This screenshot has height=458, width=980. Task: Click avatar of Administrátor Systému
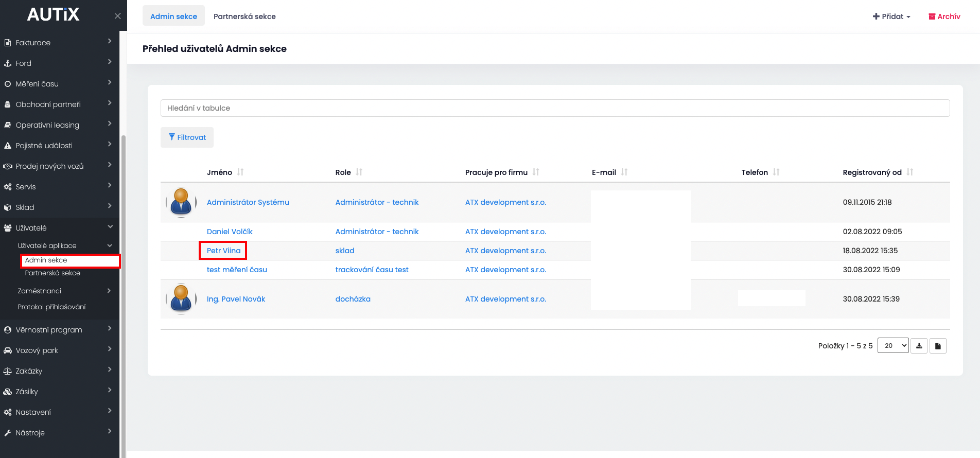[x=181, y=202]
